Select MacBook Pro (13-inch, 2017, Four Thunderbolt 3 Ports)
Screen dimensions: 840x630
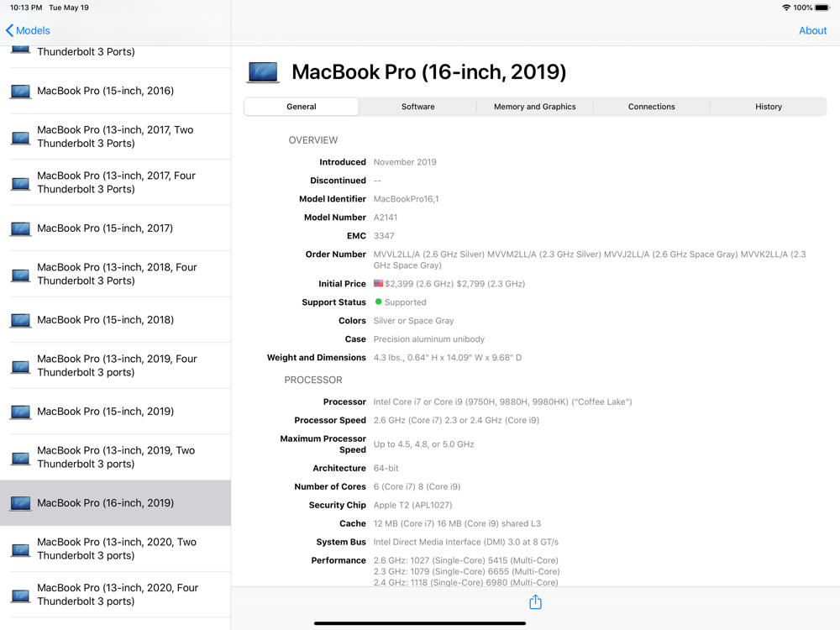[x=115, y=182]
